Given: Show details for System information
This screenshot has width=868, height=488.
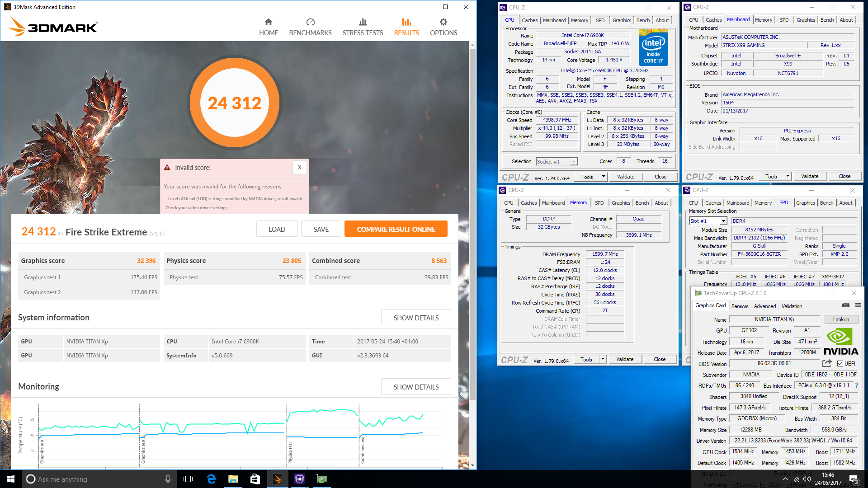Looking at the screenshot, I should 416,318.
